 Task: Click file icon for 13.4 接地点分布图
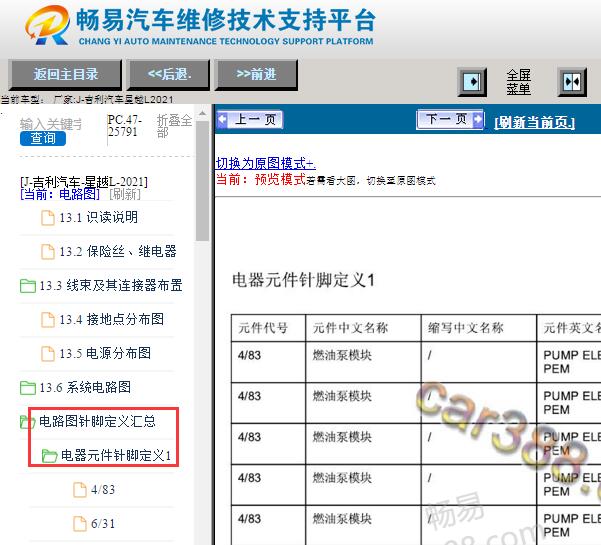click(x=48, y=320)
